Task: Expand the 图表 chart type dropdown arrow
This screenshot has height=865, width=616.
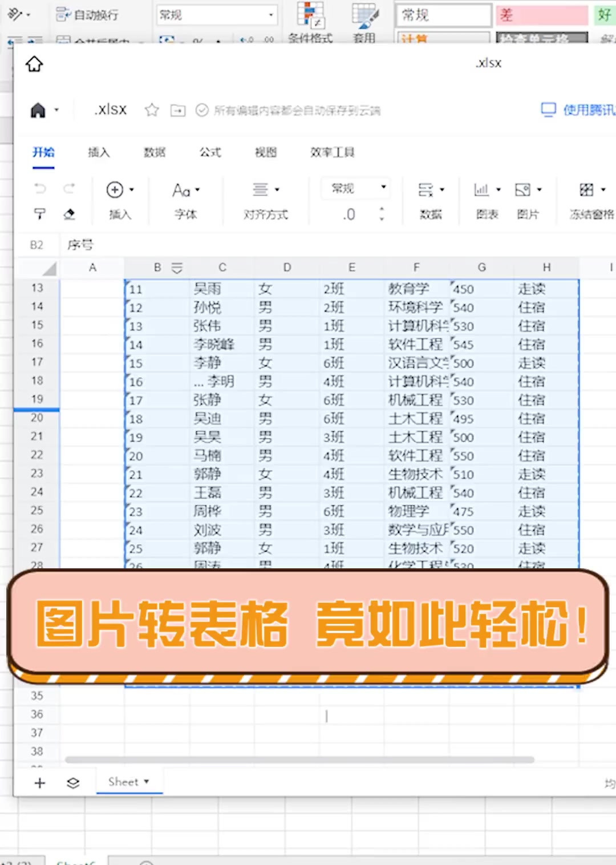Action: 498,189
